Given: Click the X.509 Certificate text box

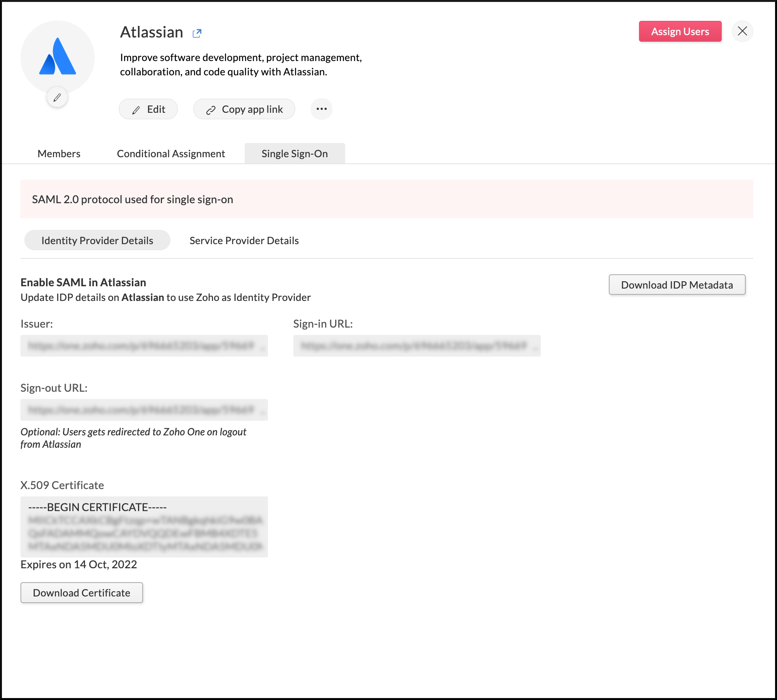Looking at the screenshot, I should click(144, 527).
